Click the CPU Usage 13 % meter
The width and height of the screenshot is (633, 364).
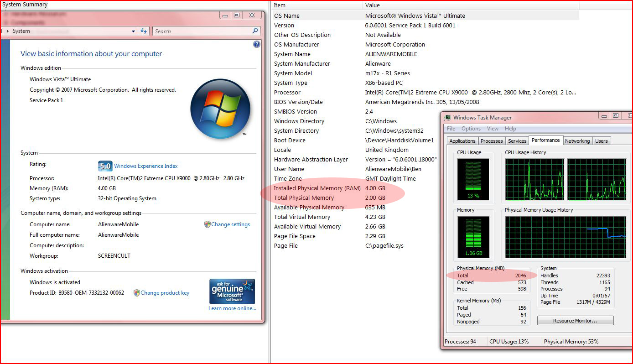click(x=473, y=179)
